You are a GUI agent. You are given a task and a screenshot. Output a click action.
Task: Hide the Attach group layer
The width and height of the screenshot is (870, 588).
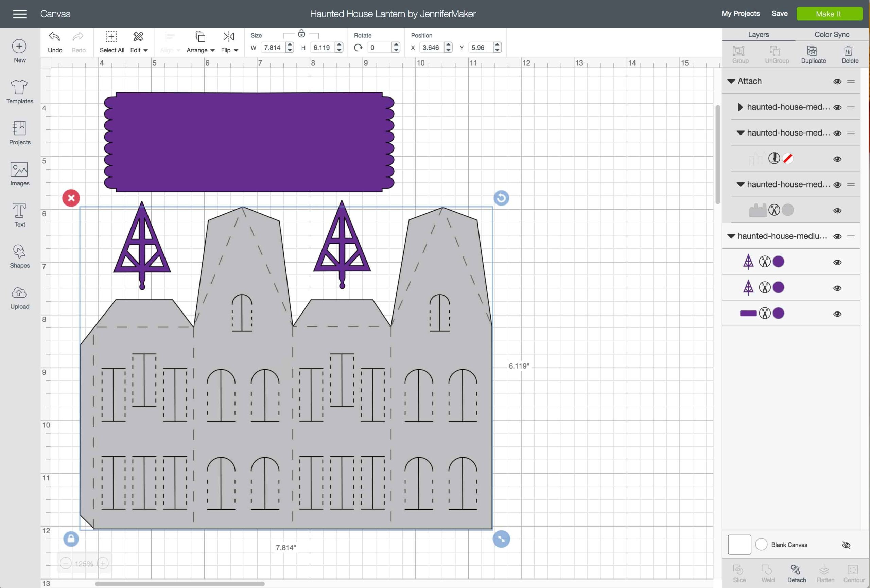click(837, 82)
